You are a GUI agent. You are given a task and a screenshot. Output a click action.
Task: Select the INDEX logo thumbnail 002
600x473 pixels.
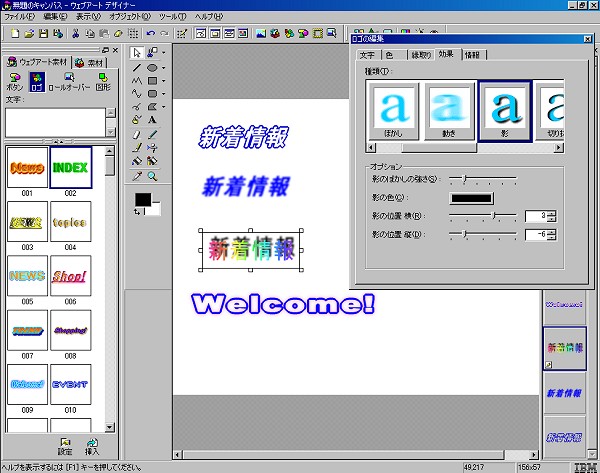click(70, 167)
